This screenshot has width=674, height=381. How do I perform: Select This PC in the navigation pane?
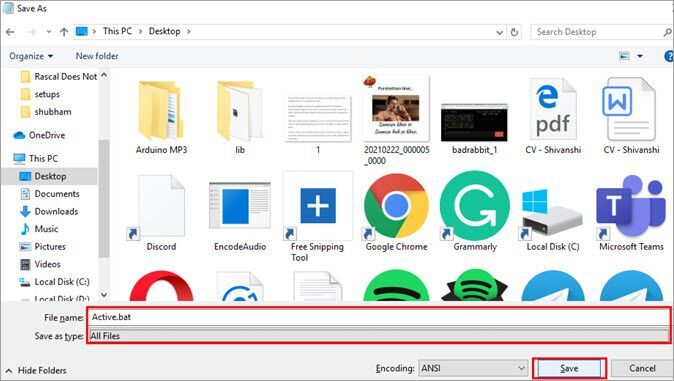[x=35, y=159]
